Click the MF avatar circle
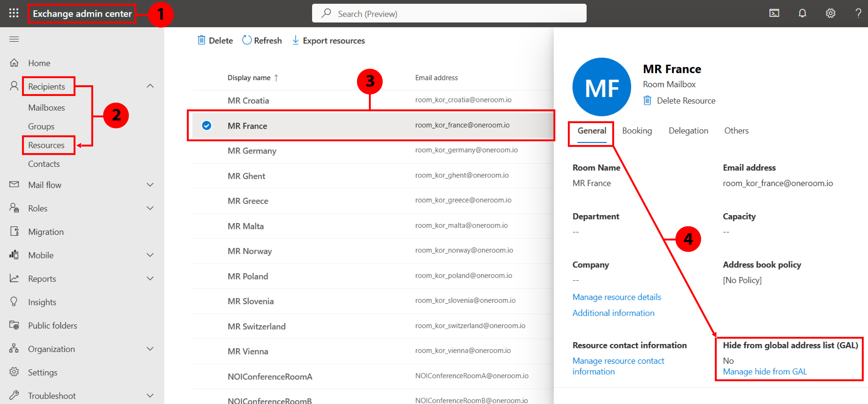Image resolution: width=868 pixels, height=404 pixels. click(x=601, y=87)
